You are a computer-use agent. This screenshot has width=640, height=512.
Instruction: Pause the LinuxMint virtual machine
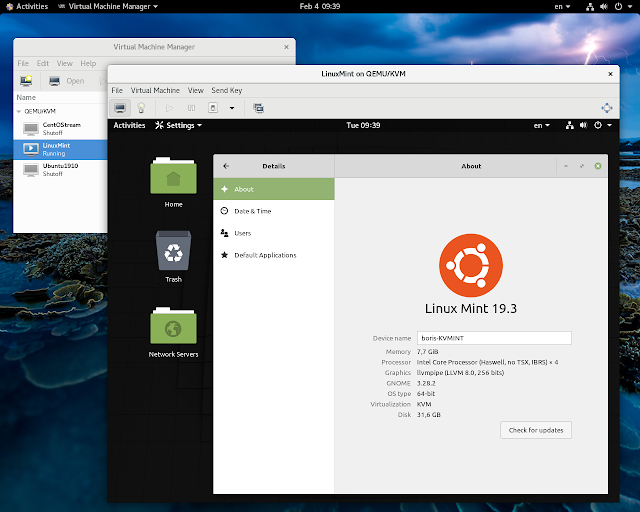[191, 108]
